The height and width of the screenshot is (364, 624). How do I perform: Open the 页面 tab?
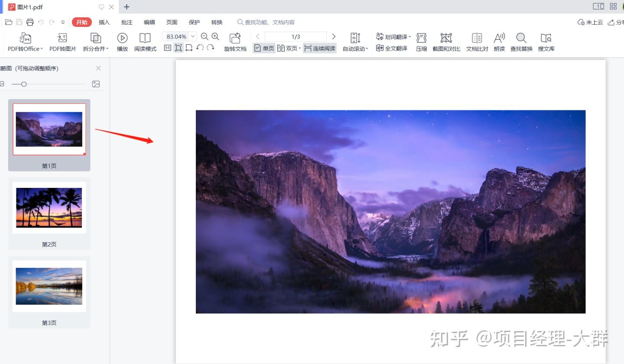click(x=172, y=22)
